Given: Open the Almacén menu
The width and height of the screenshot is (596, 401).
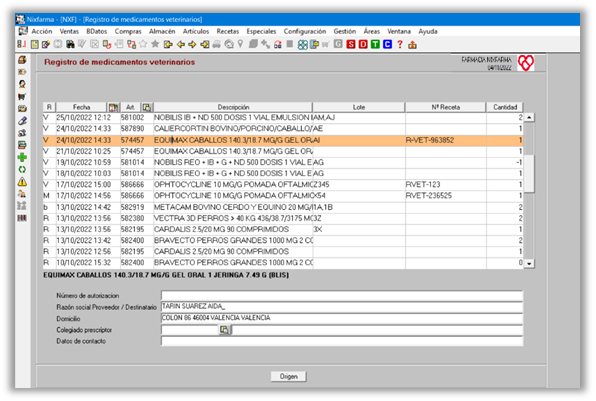Looking at the screenshot, I should tap(162, 32).
